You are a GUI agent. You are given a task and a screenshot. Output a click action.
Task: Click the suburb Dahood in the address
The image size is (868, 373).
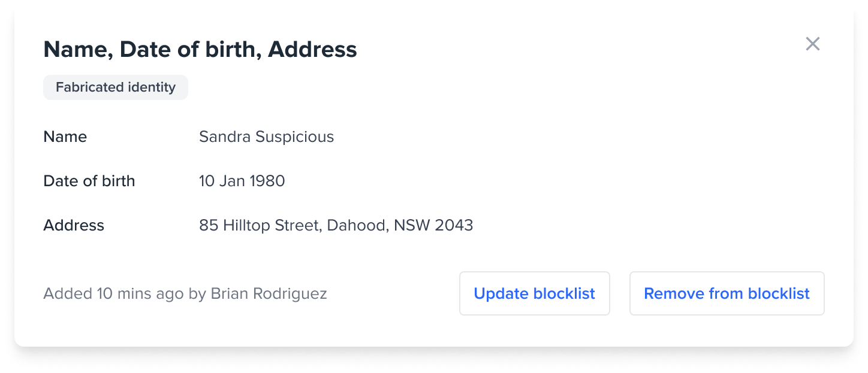click(357, 225)
